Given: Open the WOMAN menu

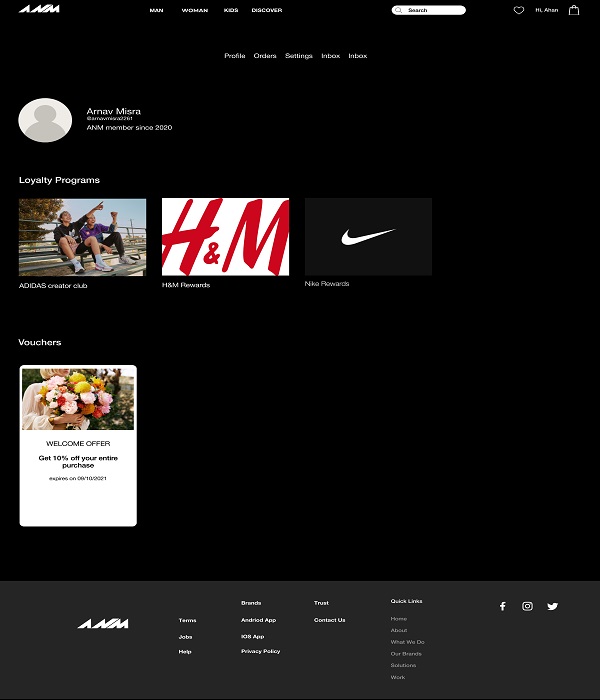Looking at the screenshot, I should [195, 10].
